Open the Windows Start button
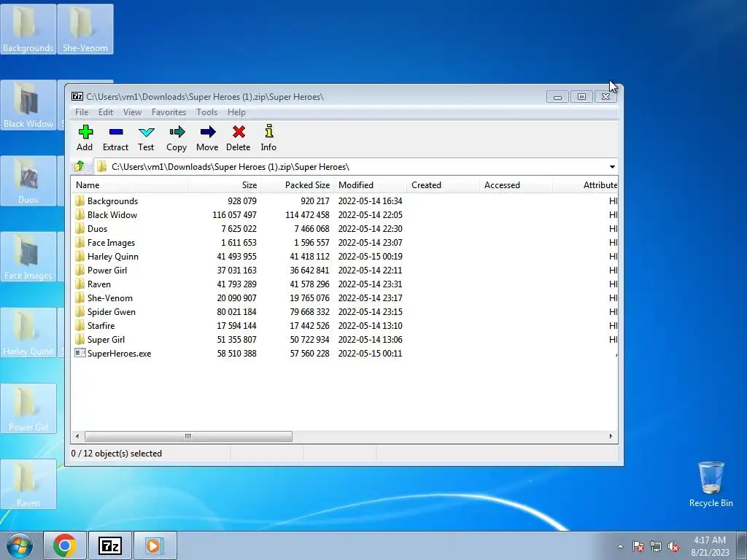This screenshot has width=747, height=560. (20, 545)
